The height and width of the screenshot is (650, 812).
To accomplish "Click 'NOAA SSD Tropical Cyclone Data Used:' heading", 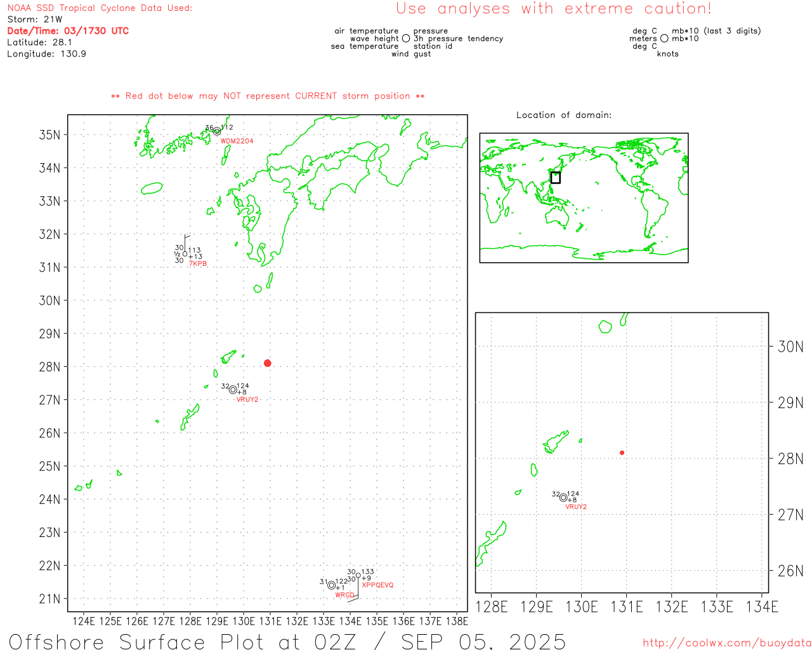I will [100, 8].
